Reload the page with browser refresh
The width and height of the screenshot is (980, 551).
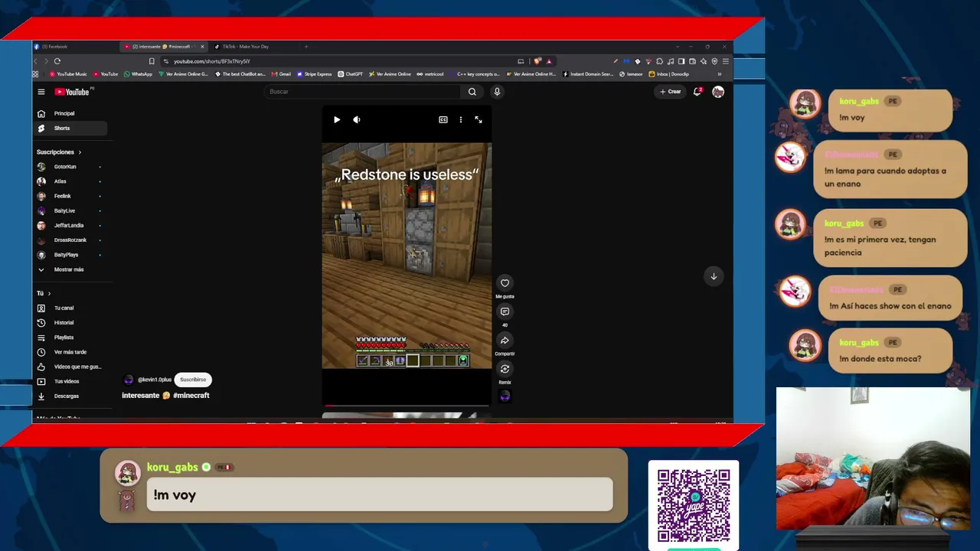tap(57, 61)
